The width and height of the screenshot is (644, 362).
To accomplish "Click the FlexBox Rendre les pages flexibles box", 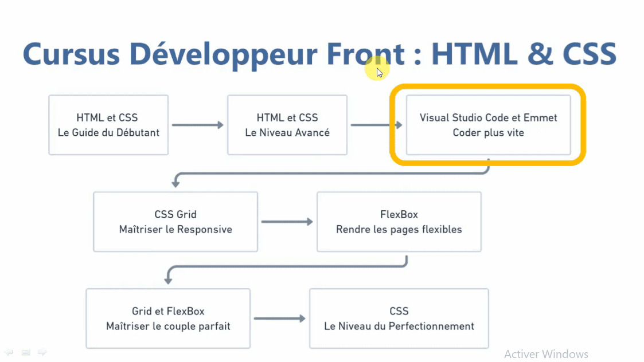I will click(x=399, y=222).
